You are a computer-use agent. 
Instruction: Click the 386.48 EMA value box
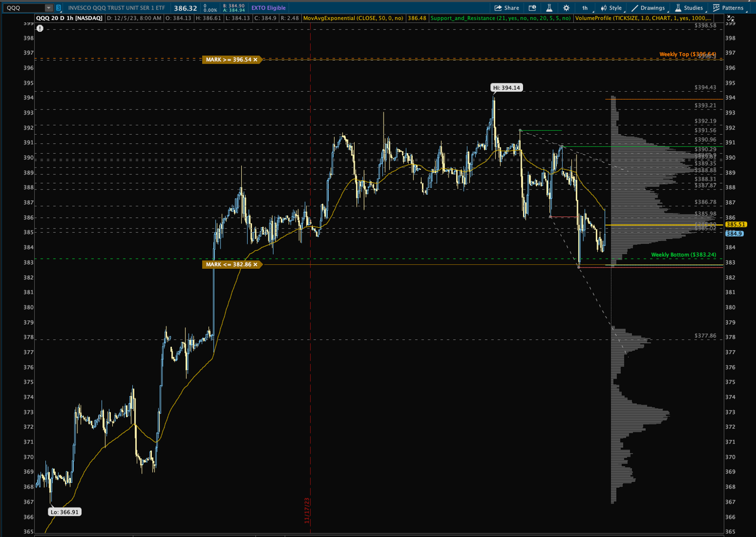pyautogui.click(x=417, y=18)
